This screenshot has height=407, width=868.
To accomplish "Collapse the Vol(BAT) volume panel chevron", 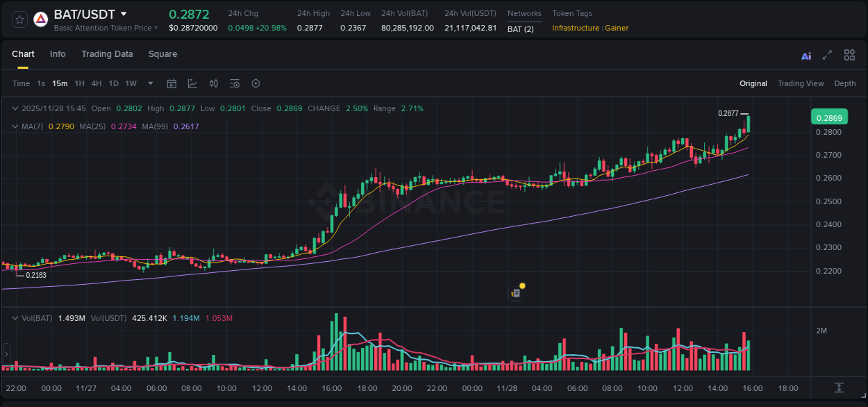I will (15, 317).
